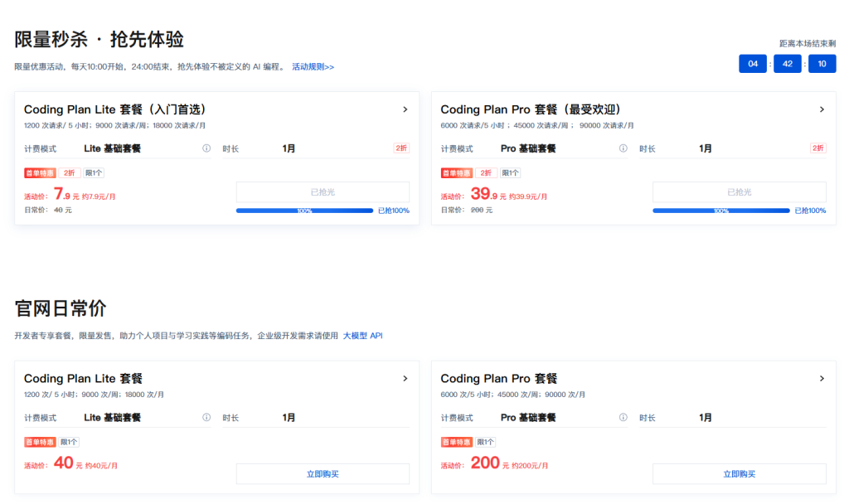Click the Pro flash-sale 100% progress bar
This screenshot has width=849, height=504.
721,211
